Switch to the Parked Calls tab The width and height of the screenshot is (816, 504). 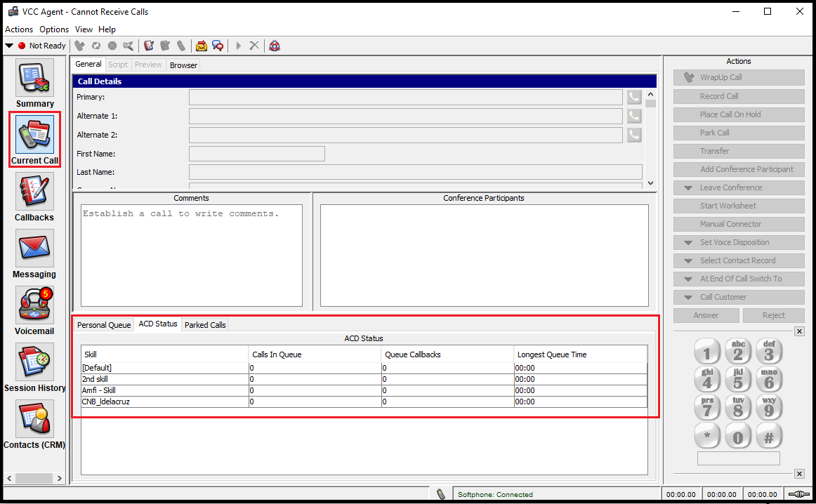pyautogui.click(x=205, y=325)
